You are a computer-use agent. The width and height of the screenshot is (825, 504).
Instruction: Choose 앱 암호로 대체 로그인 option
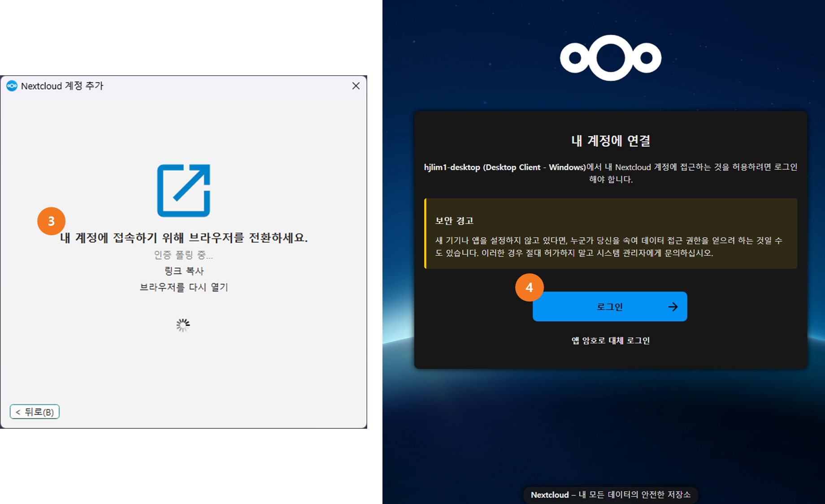pyautogui.click(x=610, y=340)
